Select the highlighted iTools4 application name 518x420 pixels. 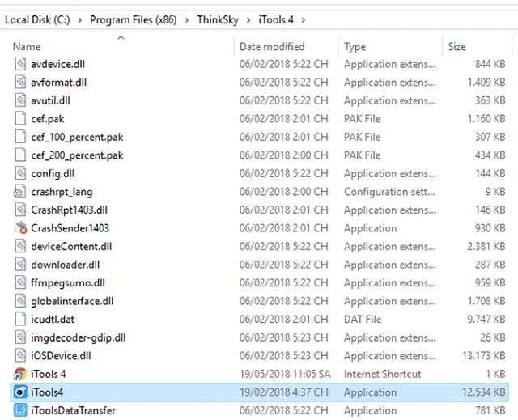pos(47,392)
